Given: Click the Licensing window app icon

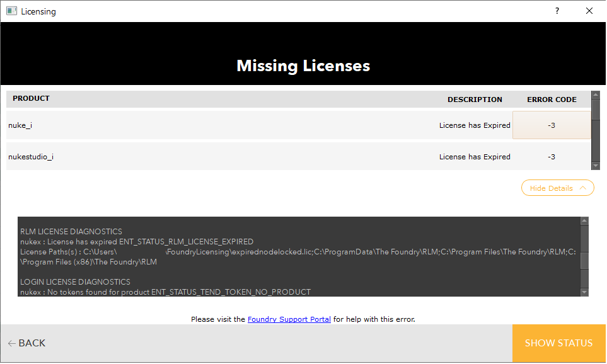Looking at the screenshot, I should 11,11.
